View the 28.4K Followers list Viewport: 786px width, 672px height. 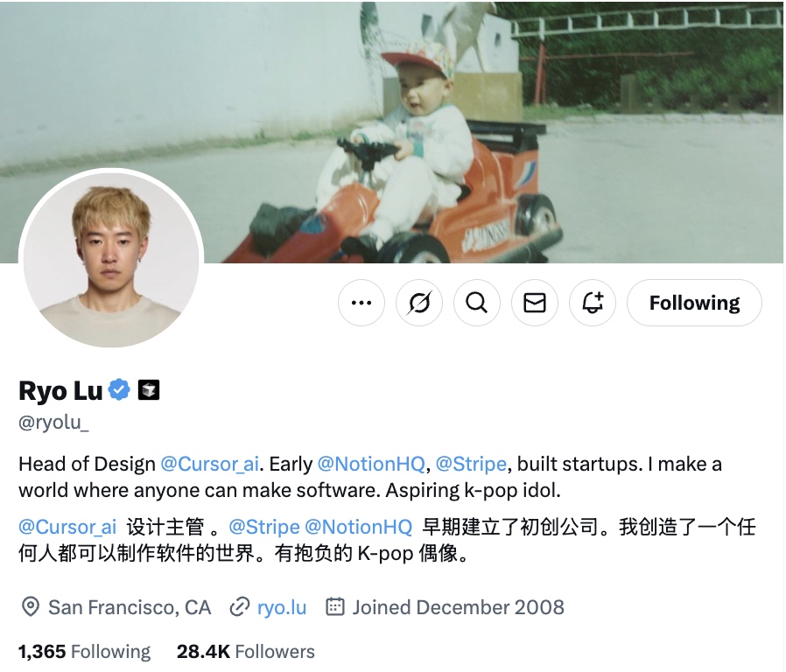(246, 652)
